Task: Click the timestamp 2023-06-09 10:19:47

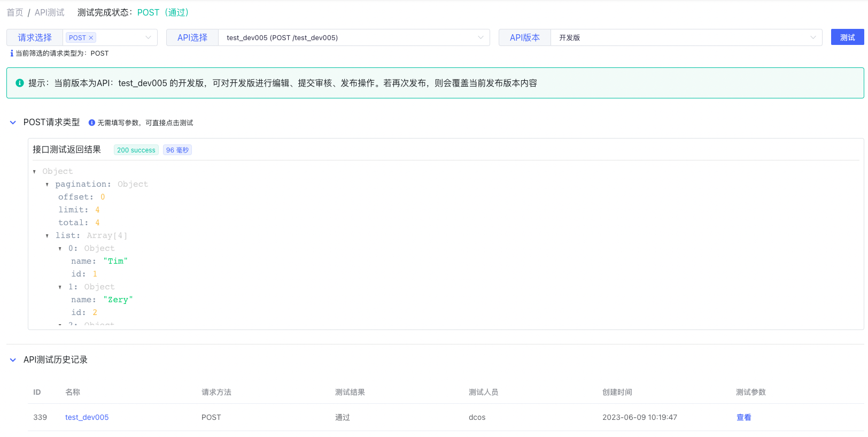Action: 640,417
